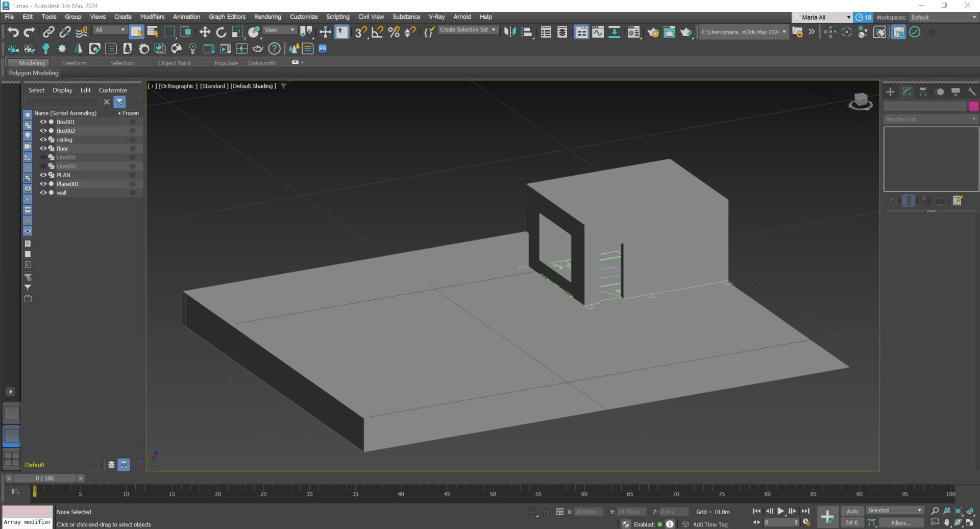
Task: Open Select by Name list icon
Action: (153, 32)
